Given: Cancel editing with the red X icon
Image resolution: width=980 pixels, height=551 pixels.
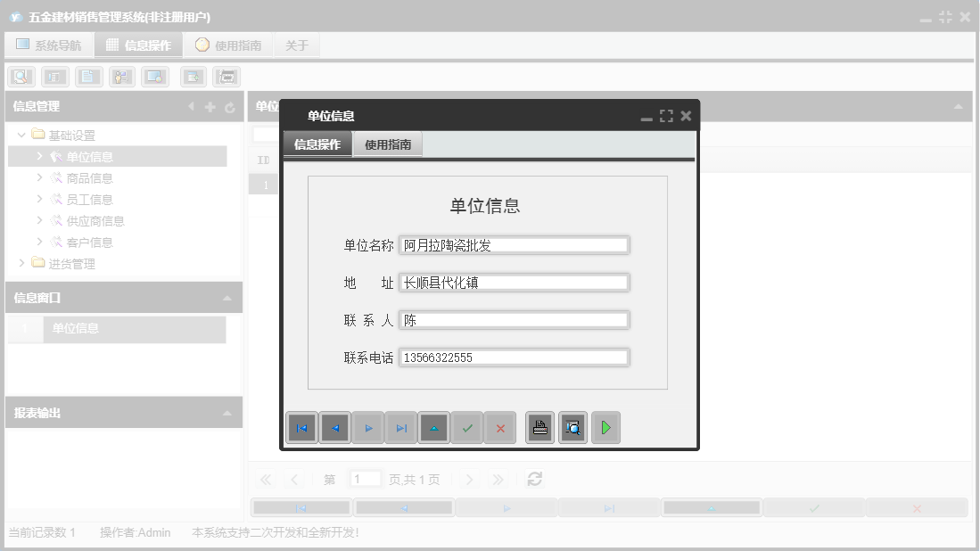Looking at the screenshot, I should pos(500,427).
